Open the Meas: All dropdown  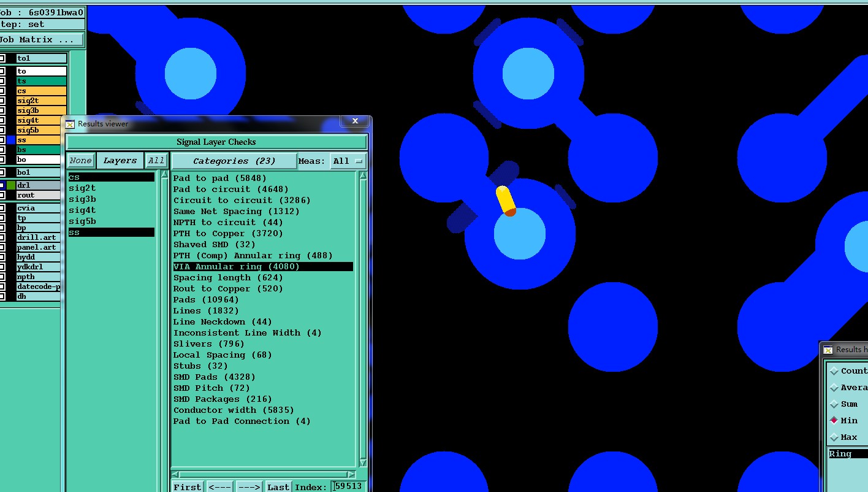point(348,161)
